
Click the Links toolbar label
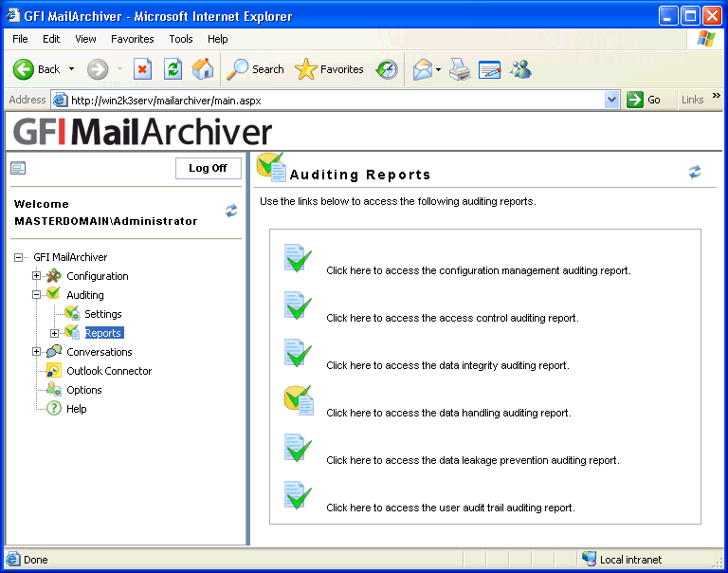click(x=692, y=100)
